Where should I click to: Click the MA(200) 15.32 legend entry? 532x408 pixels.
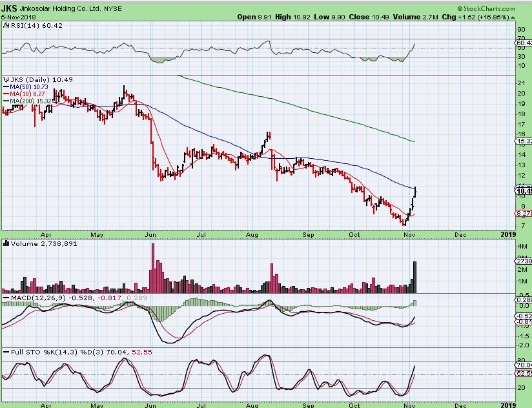point(30,101)
